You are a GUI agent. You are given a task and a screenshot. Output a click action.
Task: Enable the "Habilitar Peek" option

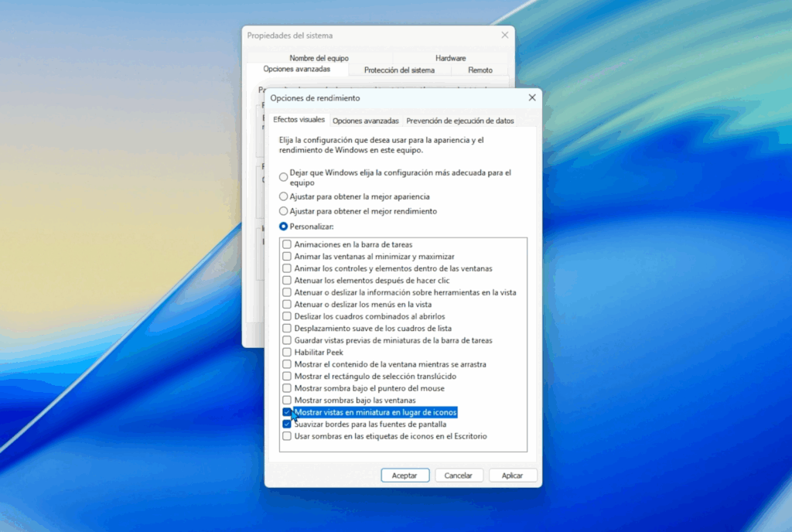[287, 352]
